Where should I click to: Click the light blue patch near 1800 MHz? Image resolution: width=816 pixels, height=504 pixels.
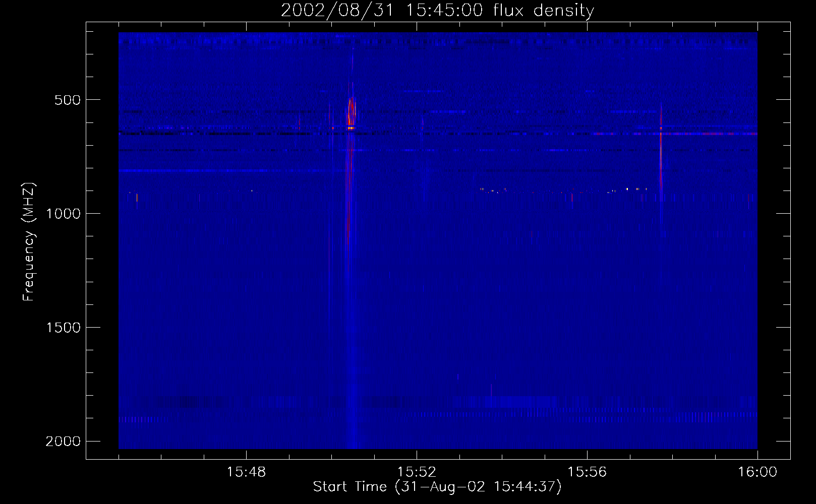(x=521, y=402)
